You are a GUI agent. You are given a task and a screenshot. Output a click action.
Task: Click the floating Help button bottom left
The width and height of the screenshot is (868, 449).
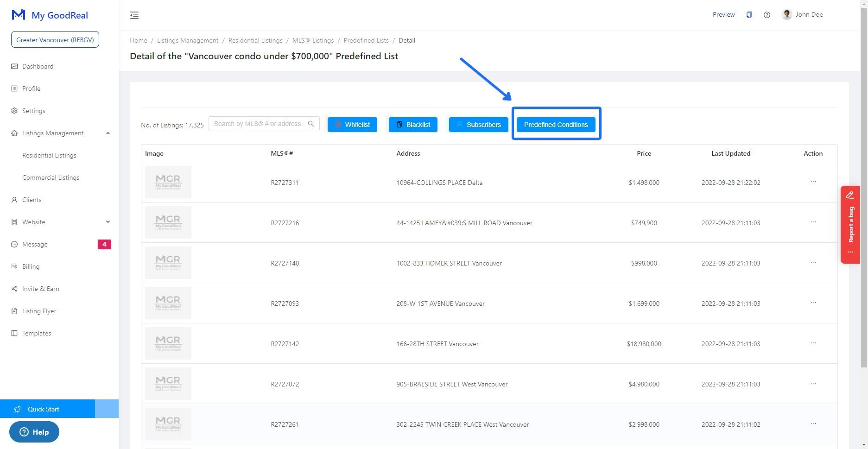coord(33,432)
